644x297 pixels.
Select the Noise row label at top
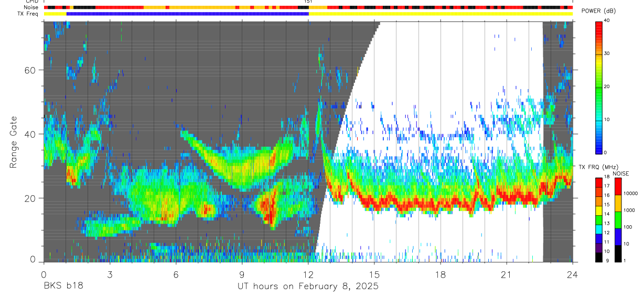32,7
